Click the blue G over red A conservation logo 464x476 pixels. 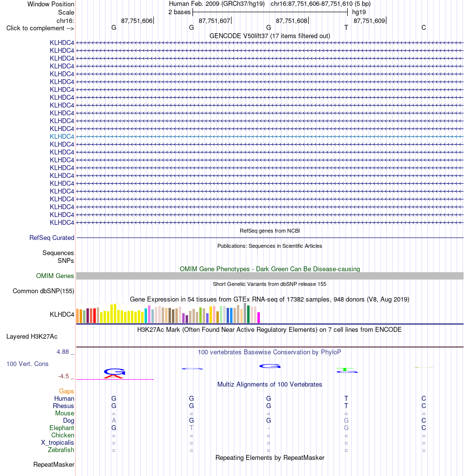click(x=114, y=373)
